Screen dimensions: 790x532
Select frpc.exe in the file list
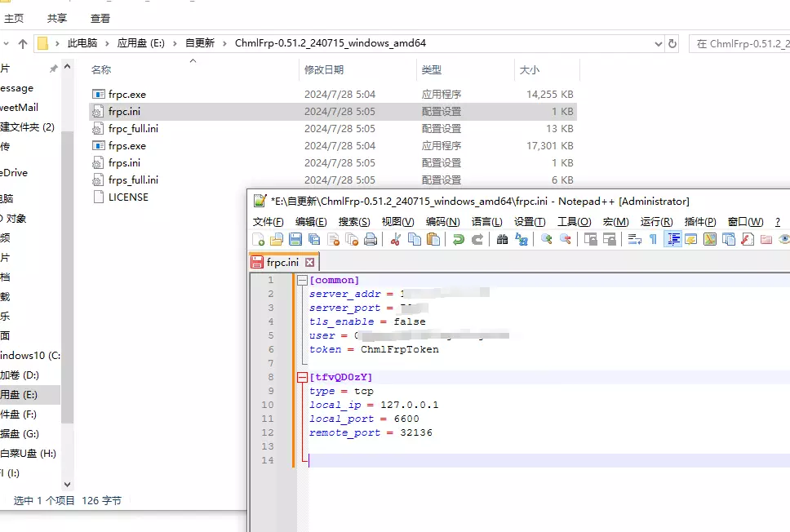(x=332, y=94)
